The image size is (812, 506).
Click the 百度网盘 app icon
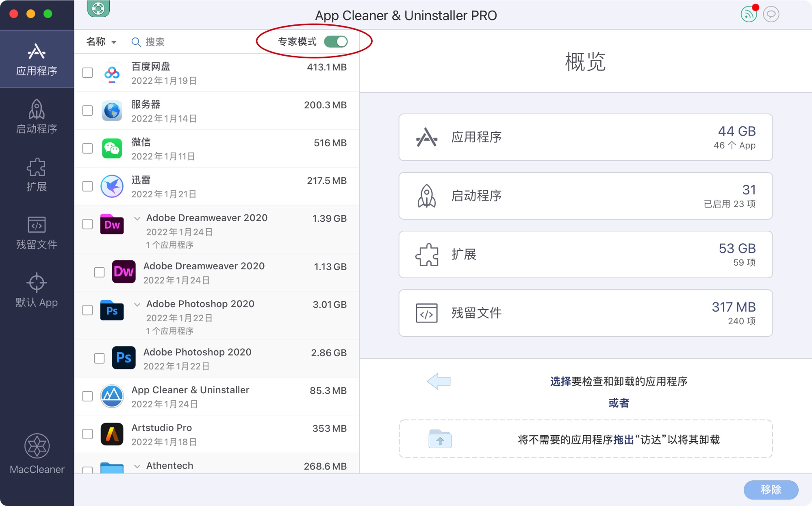coord(112,73)
